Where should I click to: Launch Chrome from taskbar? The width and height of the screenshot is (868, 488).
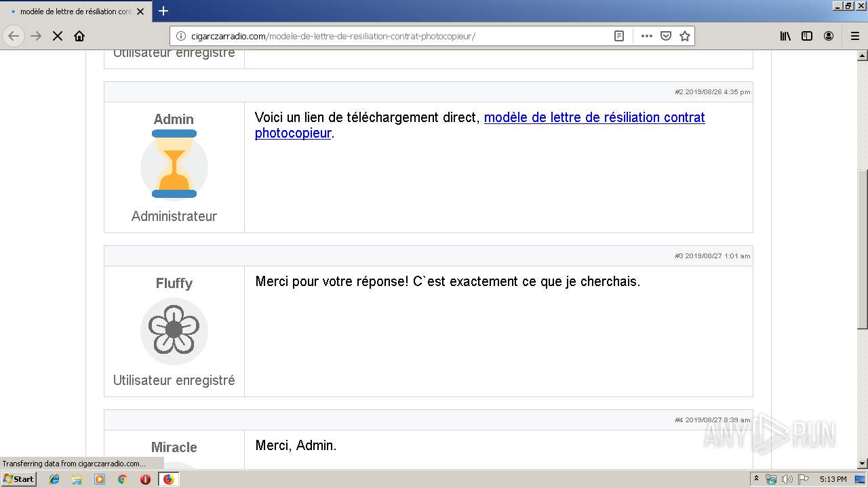click(123, 479)
